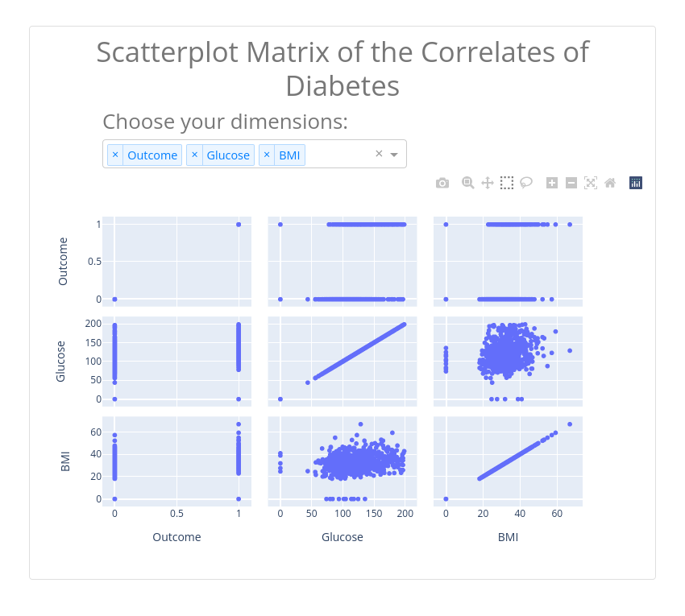Screen dimensions: 685x616
Task: Activate the Pan tool
Action: (488, 183)
